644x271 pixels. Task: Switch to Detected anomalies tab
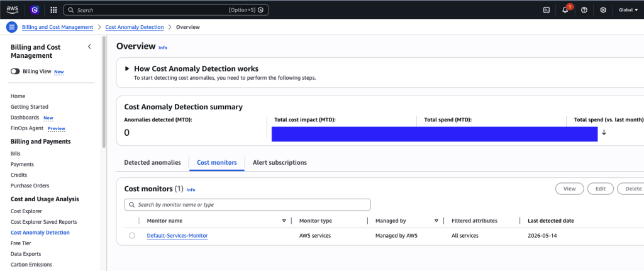[x=152, y=163]
